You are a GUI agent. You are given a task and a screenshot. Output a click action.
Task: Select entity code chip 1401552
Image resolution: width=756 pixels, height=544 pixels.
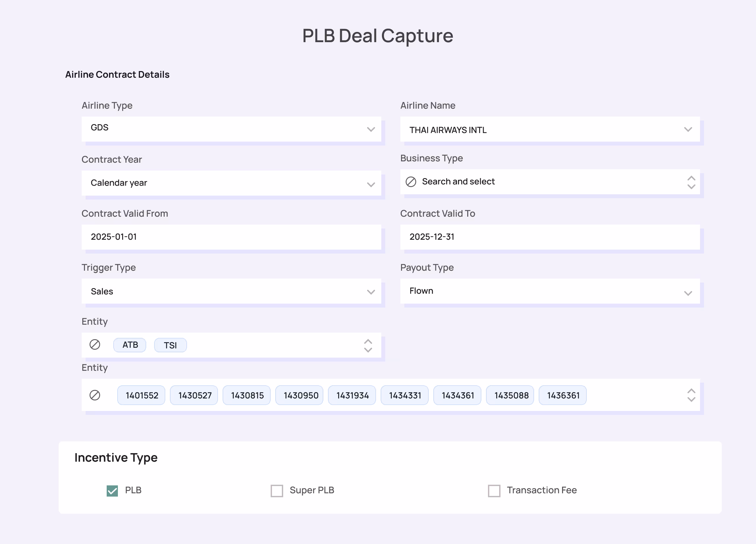141,395
